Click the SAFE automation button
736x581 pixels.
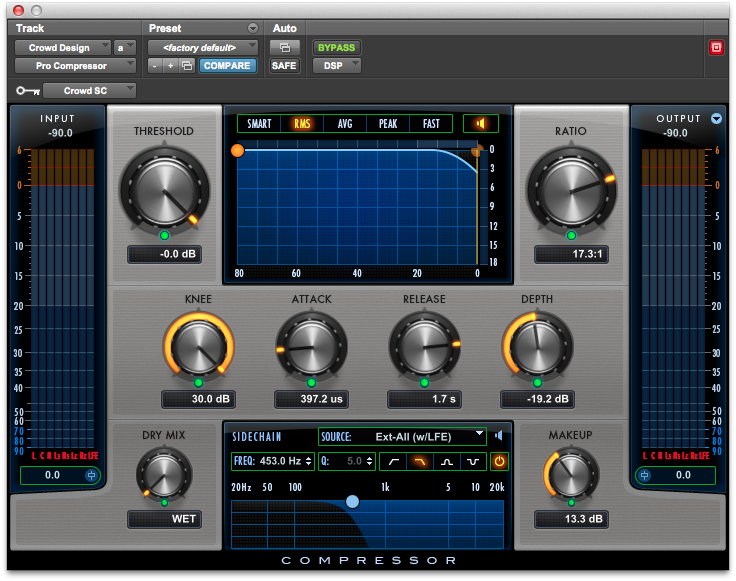(x=284, y=66)
